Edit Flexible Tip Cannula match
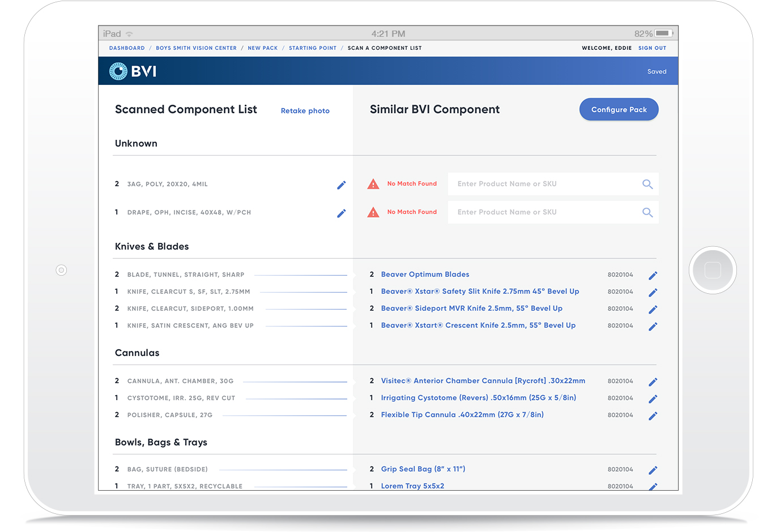The image size is (776, 532). click(653, 416)
